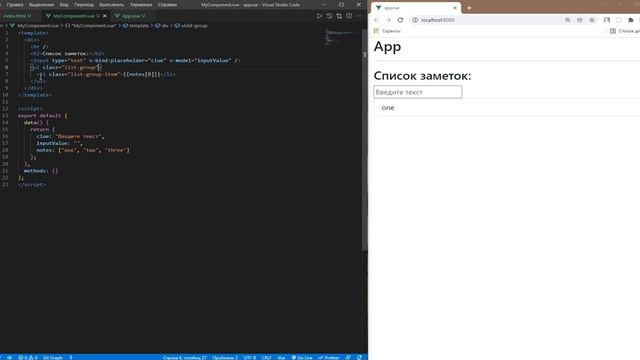Screen dimensions: 640x360
Task: Click the export default line in code
Action: pos(43,116)
